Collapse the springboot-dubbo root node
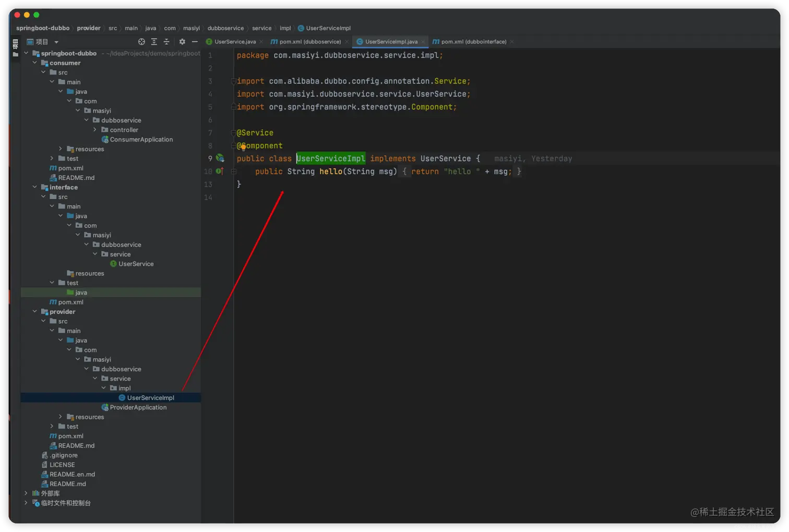The width and height of the screenshot is (789, 532). (x=26, y=53)
